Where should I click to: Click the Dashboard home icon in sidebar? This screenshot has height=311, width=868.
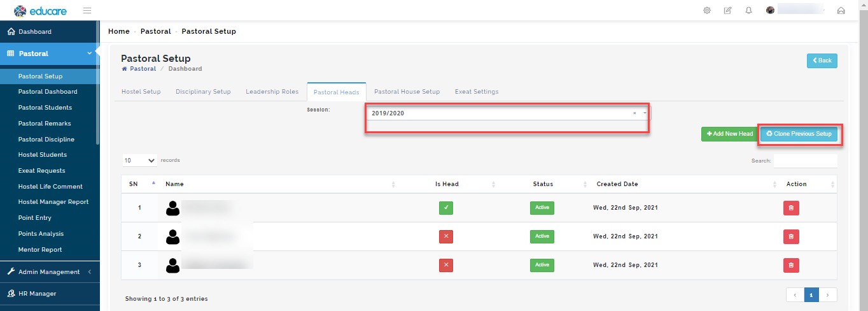(11, 31)
